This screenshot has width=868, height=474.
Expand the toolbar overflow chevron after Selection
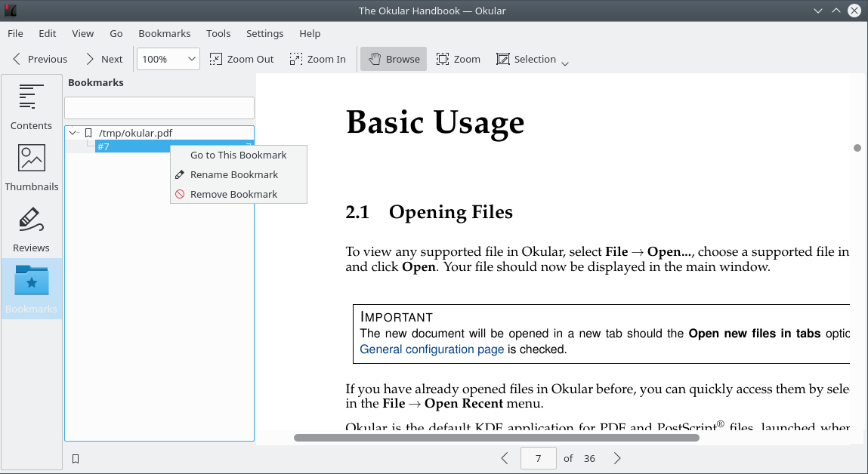(x=565, y=63)
